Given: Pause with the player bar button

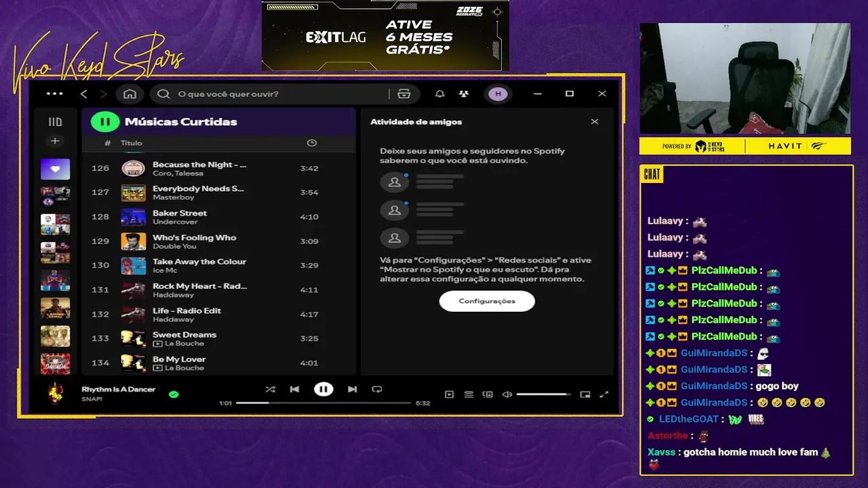Looking at the screenshot, I should point(323,389).
